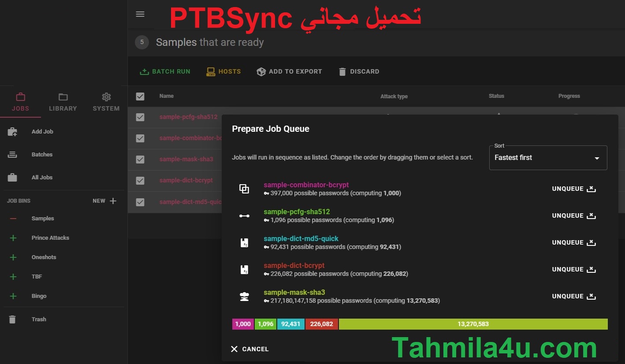Expand the Prince Attacks bin
625x364 pixels.
pos(13,238)
